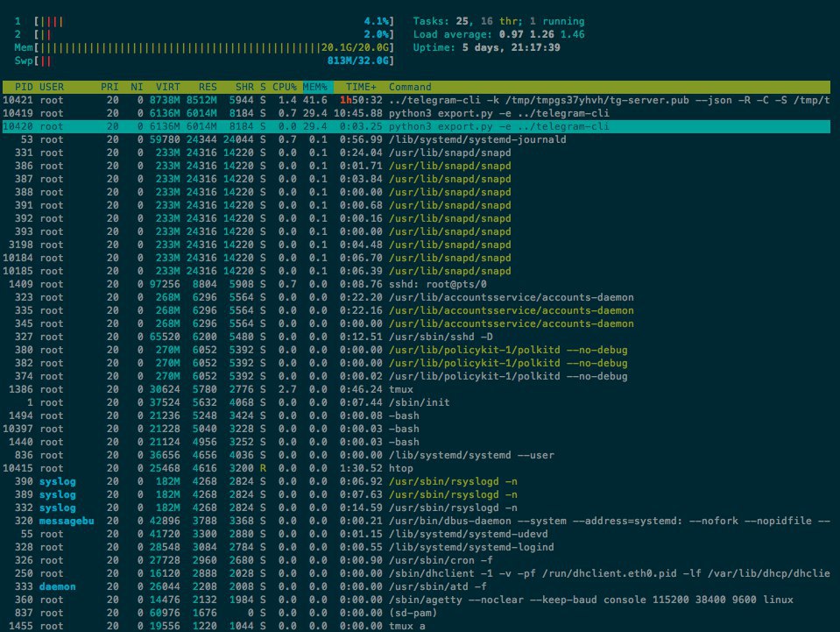The image size is (840, 632).
Task: Click the SHR column header
Action: (244, 87)
